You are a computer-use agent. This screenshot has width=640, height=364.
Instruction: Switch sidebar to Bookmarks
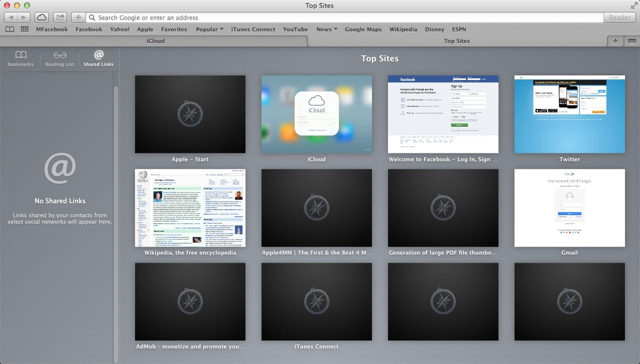(20, 58)
